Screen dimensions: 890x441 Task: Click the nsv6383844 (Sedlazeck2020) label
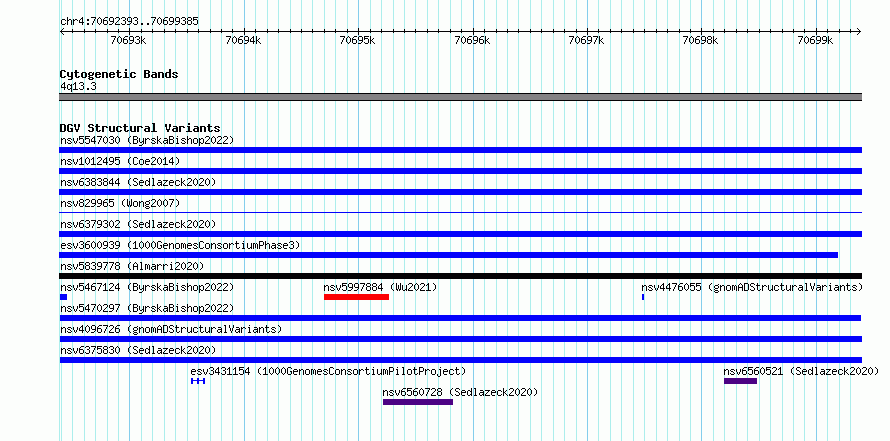[138, 182]
